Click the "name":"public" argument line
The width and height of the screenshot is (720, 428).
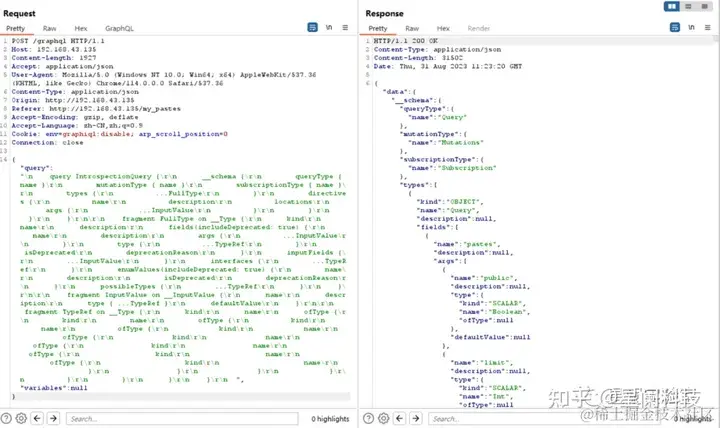click(484, 278)
